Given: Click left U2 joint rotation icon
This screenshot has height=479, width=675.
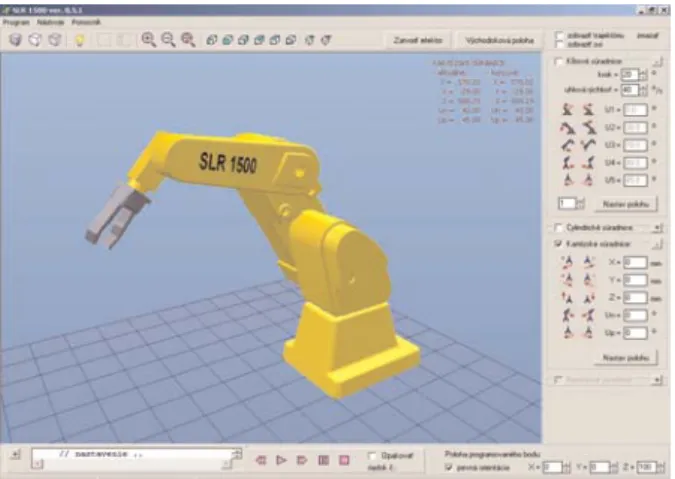Looking at the screenshot, I should click(568, 127).
